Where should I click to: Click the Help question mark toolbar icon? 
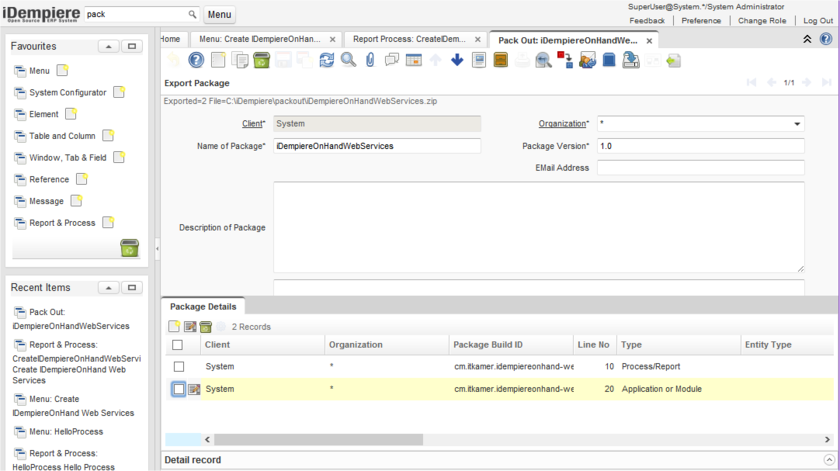(196, 61)
